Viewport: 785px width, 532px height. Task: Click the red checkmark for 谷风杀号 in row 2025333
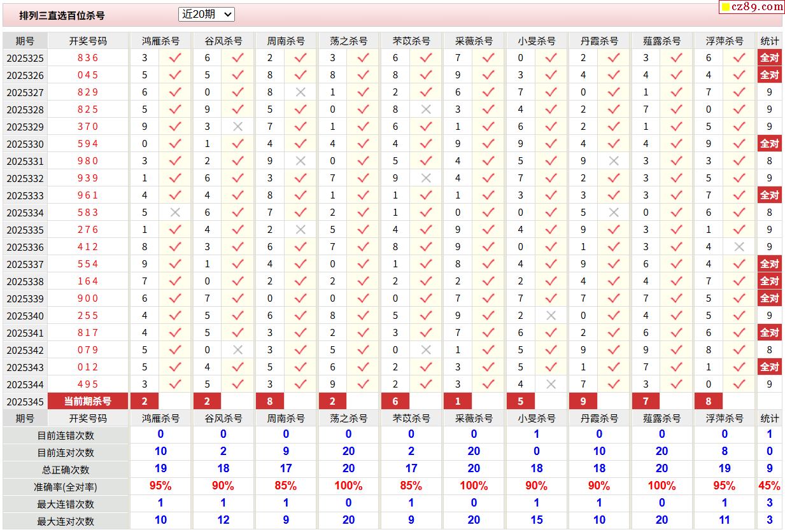click(x=237, y=195)
